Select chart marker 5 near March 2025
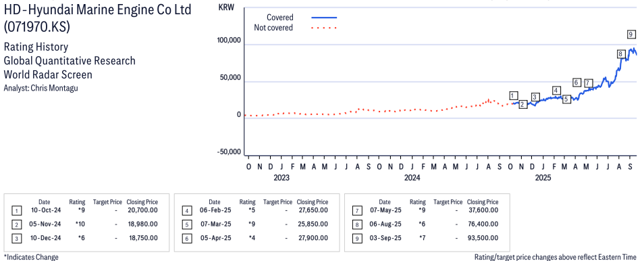Viewport: 644px width, 261px height. (x=566, y=99)
